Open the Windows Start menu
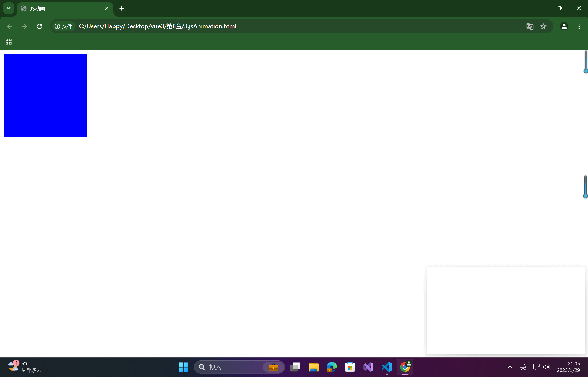588x377 pixels. pyautogui.click(x=183, y=367)
